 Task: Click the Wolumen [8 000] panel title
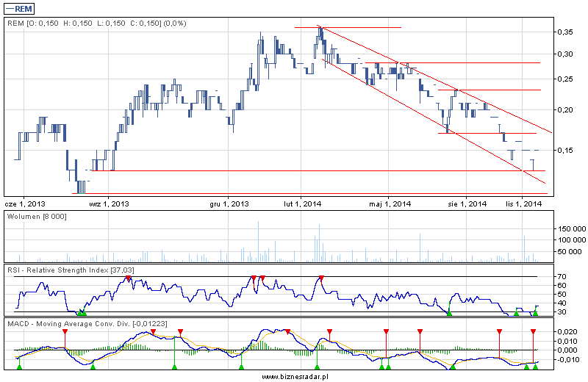(x=37, y=216)
